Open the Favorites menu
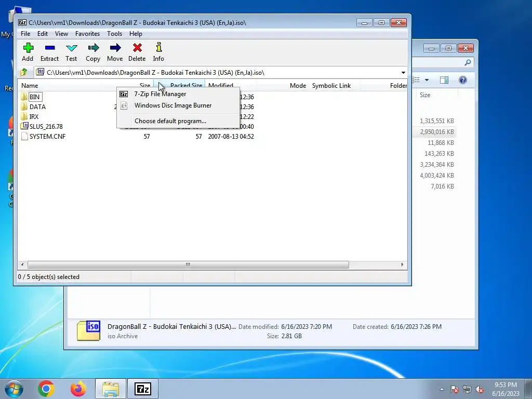This screenshot has width=532, height=399. click(87, 34)
